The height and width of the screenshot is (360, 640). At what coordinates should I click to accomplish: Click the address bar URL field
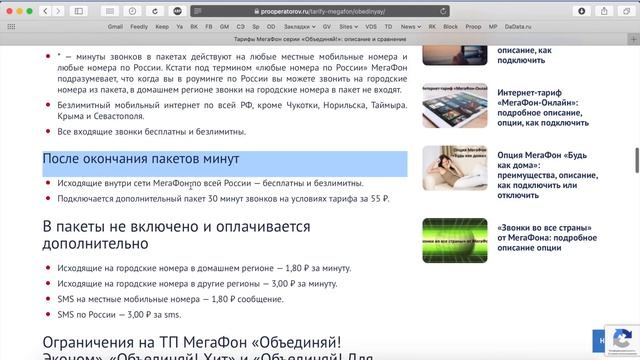coord(320,11)
